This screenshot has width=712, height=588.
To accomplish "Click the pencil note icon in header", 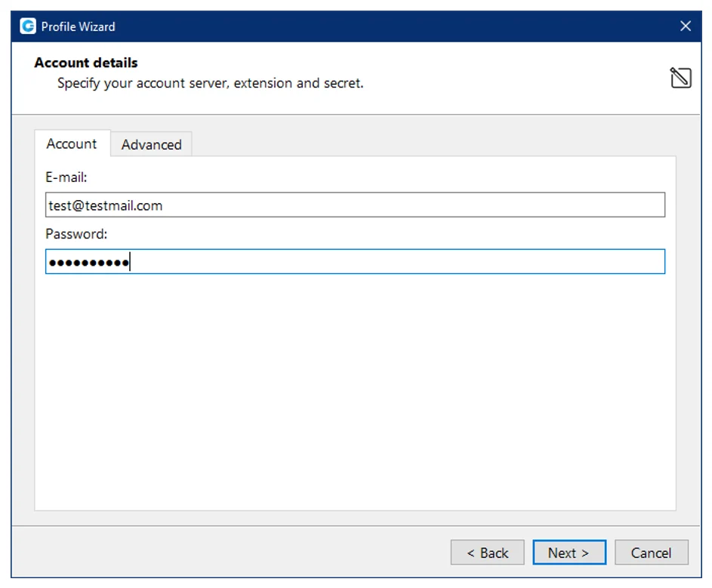I will (x=680, y=77).
